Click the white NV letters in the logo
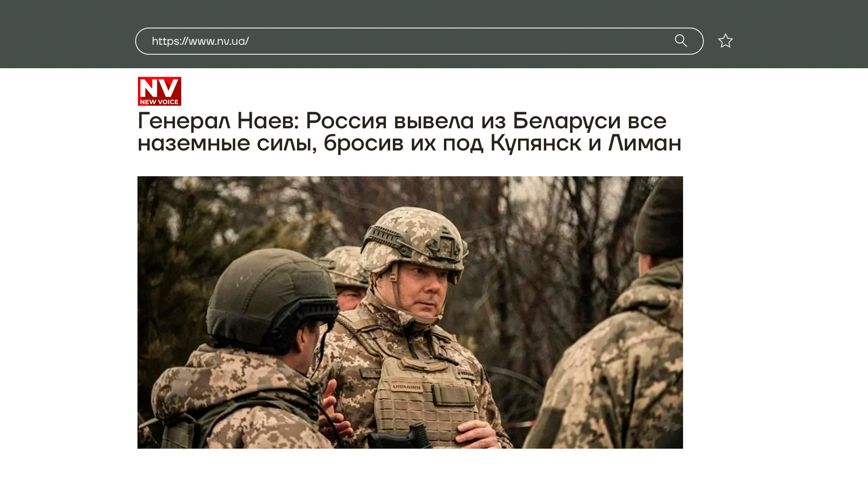 160,88
